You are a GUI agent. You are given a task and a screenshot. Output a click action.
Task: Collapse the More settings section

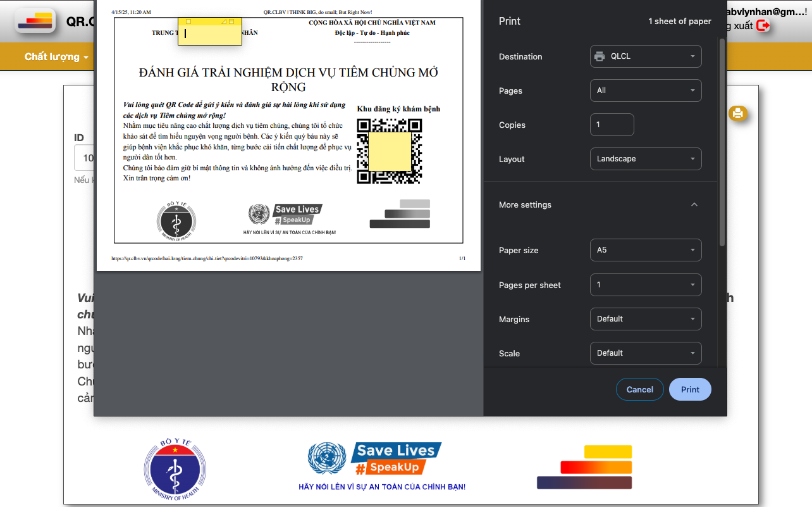[x=694, y=204]
